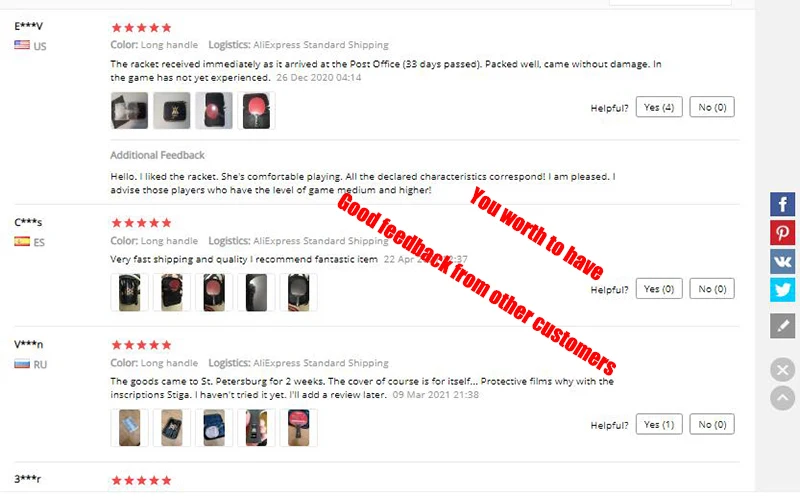This screenshot has height=497, width=800.
Task: Vote Yes (0) on C***s's review
Action: [659, 289]
